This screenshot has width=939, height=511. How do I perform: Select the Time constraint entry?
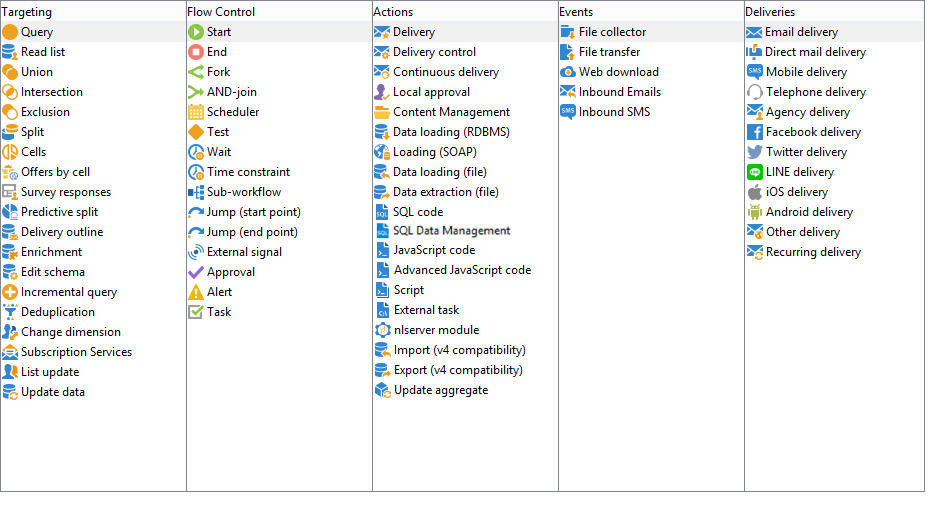248,172
